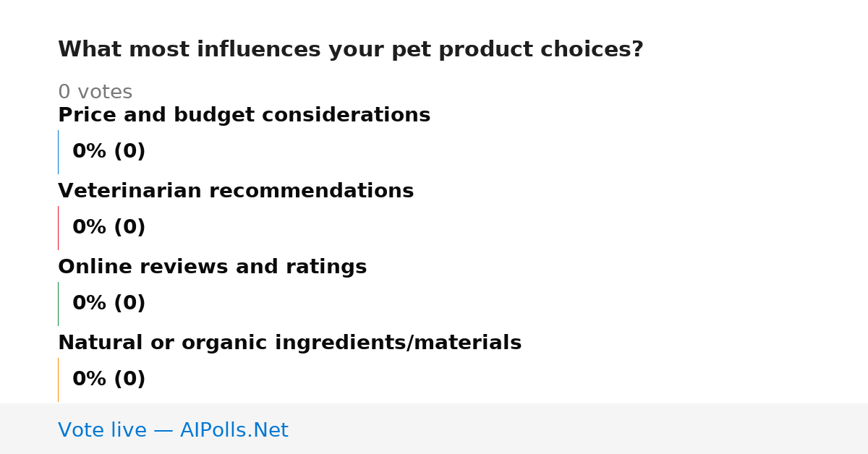Viewport: 868px width, 454px height.
Task: Click the orange bar under Natural or organic
Action: tap(58, 380)
